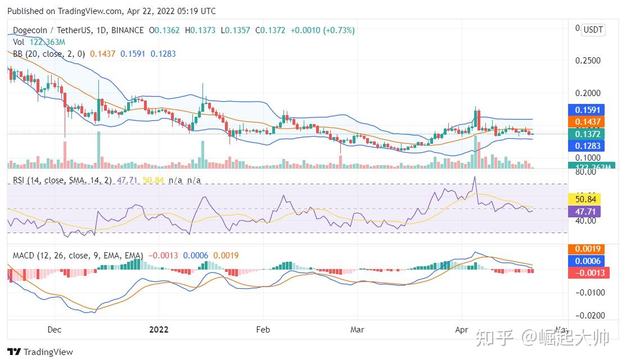This screenshot has width=626, height=364.
Task: Click the 40.00 RSI axis label
Action: pos(586,221)
